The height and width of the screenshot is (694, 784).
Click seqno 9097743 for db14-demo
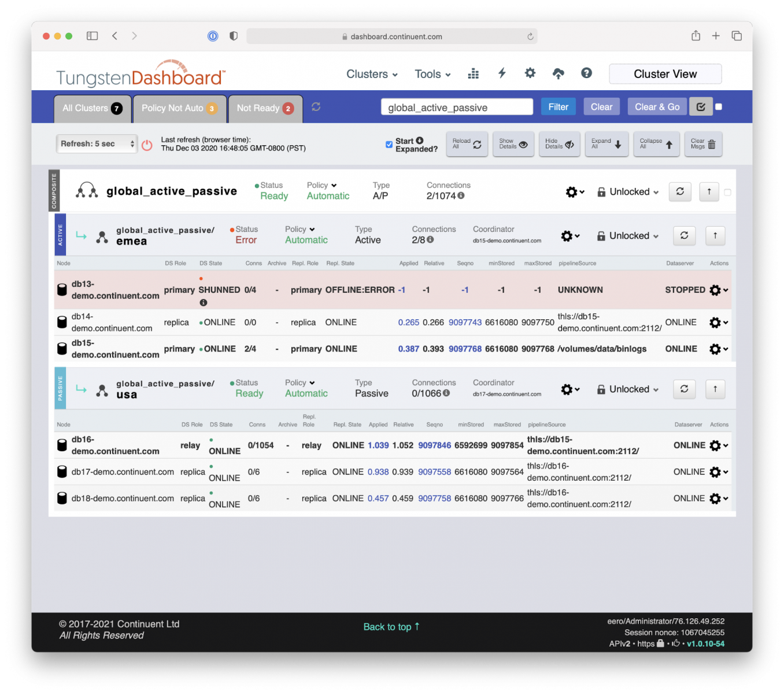click(465, 322)
